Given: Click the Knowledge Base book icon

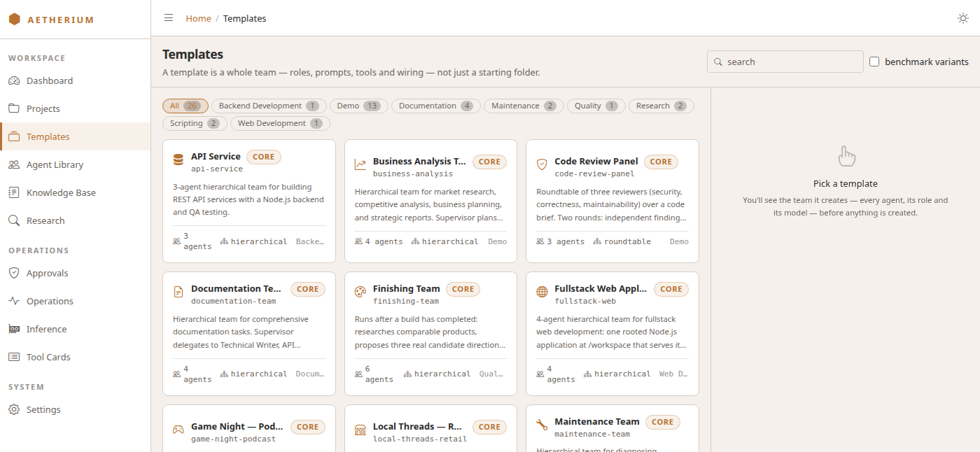Looking at the screenshot, I should pos(14,192).
